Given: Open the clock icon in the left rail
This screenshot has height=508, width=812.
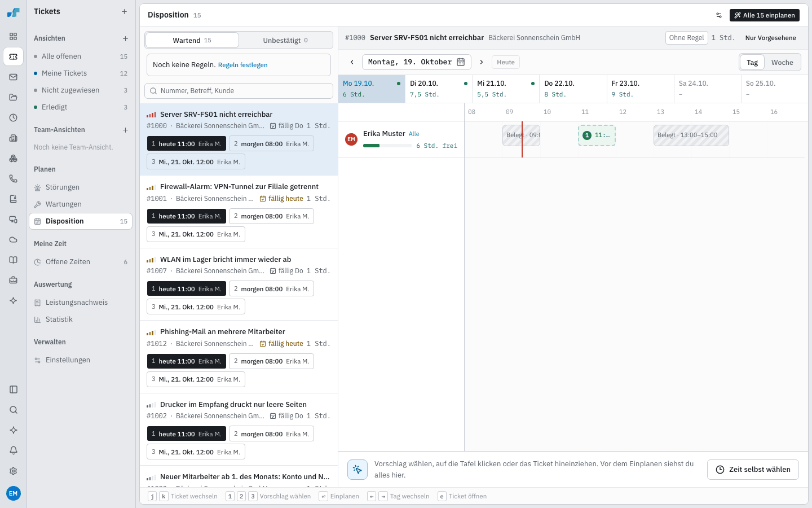Looking at the screenshot, I should coord(14,118).
